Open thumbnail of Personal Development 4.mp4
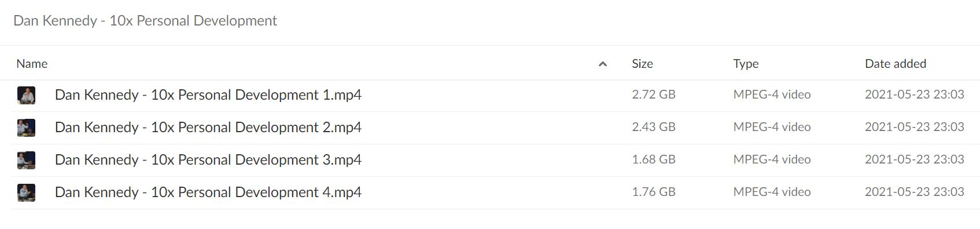Viewport: 980px width, 229px height. pyautogui.click(x=26, y=192)
